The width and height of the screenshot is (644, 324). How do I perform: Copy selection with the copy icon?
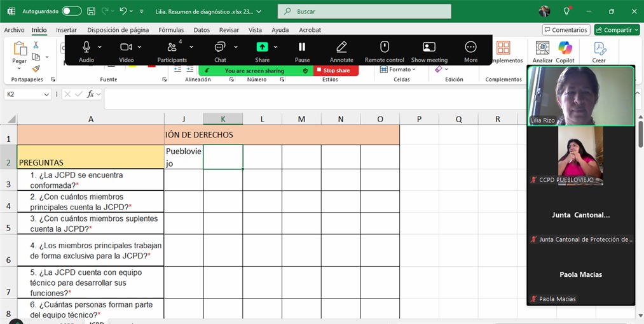[x=36, y=57]
